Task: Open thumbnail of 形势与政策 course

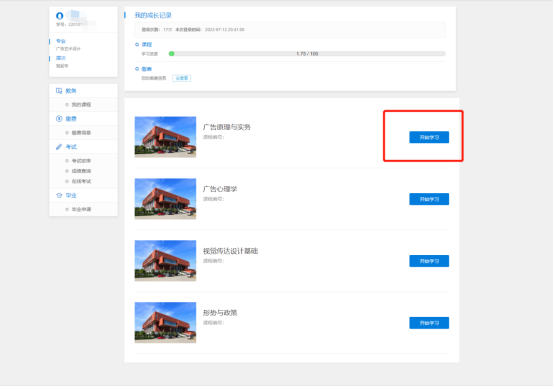Action: pos(165,322)
